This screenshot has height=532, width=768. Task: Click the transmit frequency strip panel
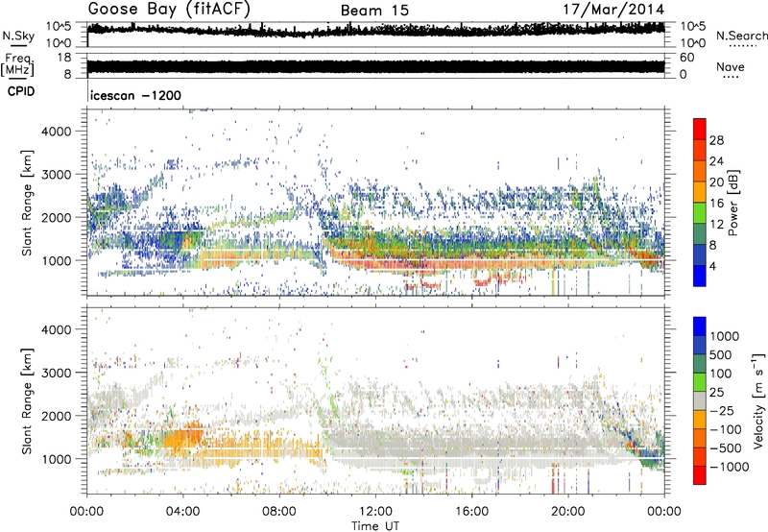tap(375, 66)
